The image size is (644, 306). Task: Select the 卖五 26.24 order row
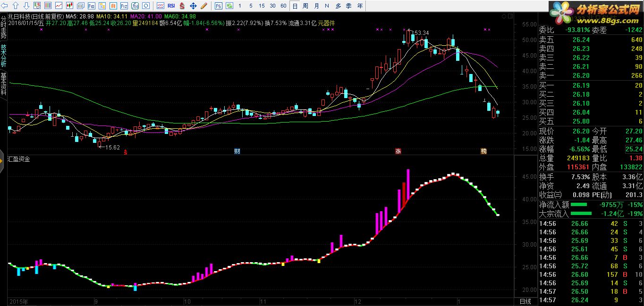(591, 40)
